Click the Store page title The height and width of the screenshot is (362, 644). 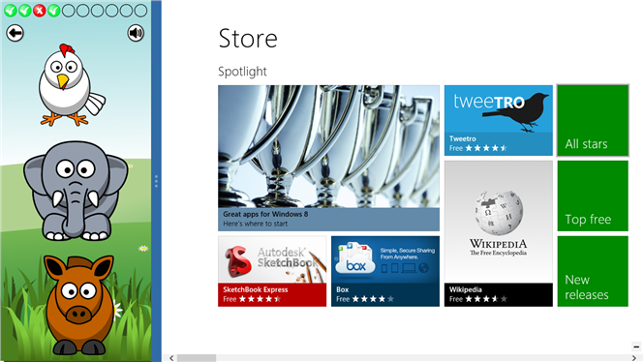pos(248,38)
